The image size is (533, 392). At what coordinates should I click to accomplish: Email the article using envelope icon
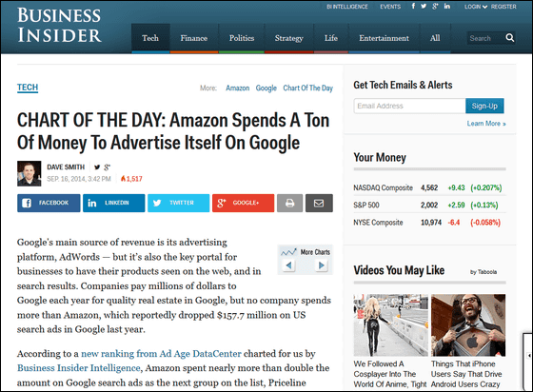pyautogui.click(x=319, y=203)
